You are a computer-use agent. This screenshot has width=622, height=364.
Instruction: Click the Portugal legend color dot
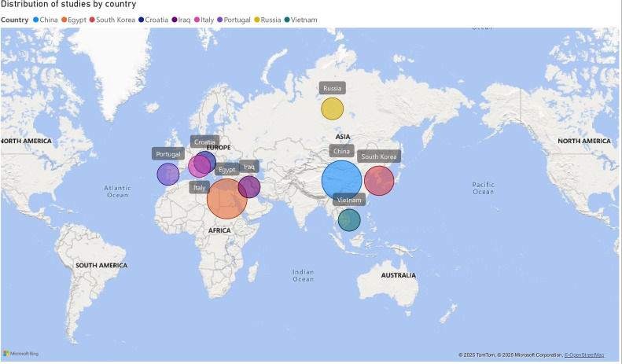tap(219, 20)
